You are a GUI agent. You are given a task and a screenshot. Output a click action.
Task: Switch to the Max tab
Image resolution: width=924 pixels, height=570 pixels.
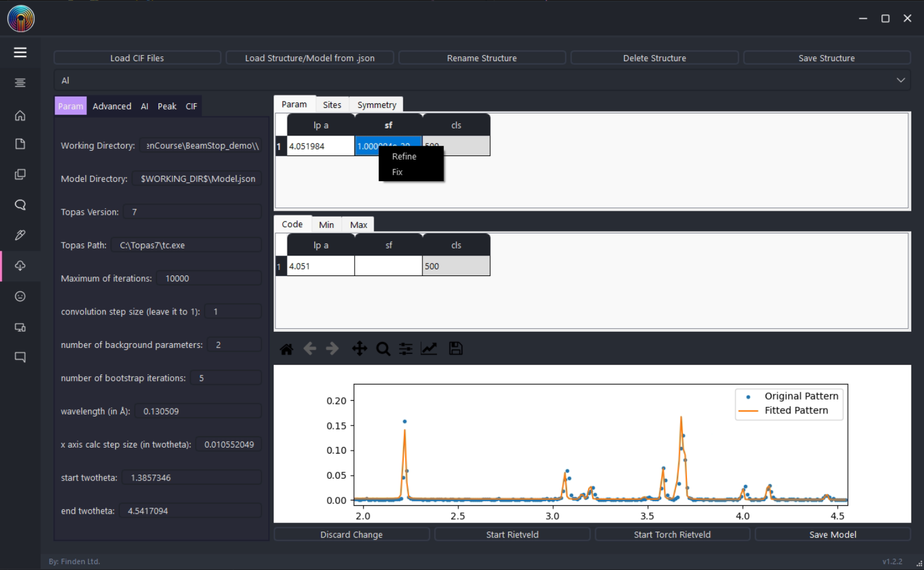click(x=359, y=224)
